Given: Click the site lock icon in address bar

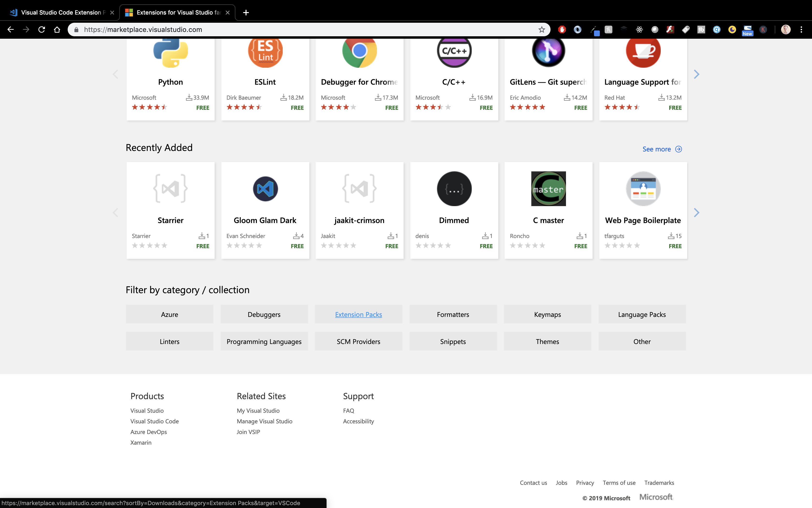Looking at the screenshot, I should pos(76,30).
